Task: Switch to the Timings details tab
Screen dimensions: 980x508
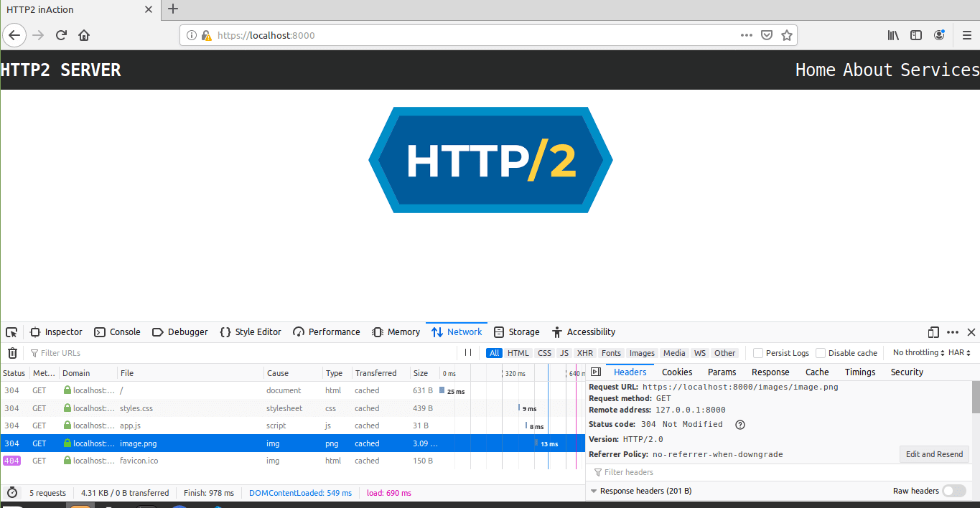Action: tap(860, 372)
